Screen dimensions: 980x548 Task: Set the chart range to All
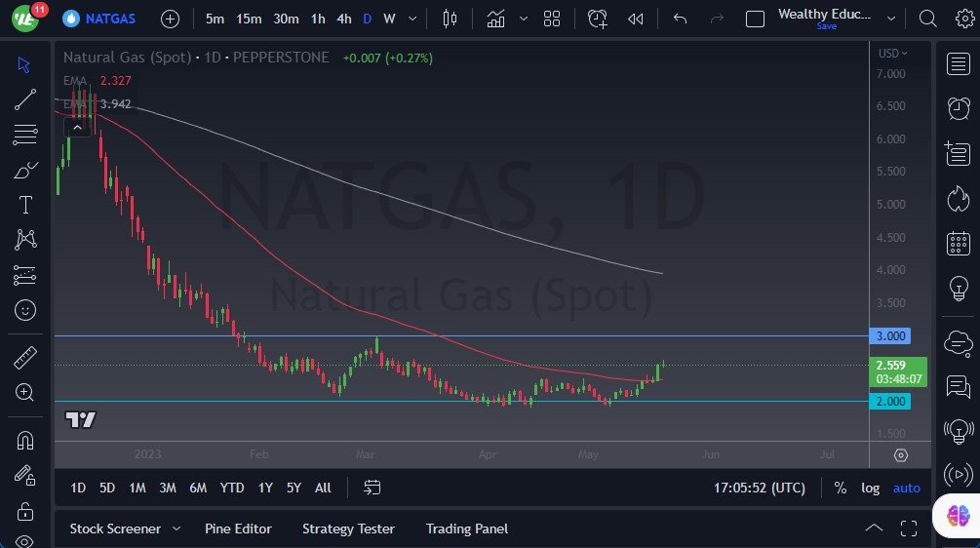point(323,488)
